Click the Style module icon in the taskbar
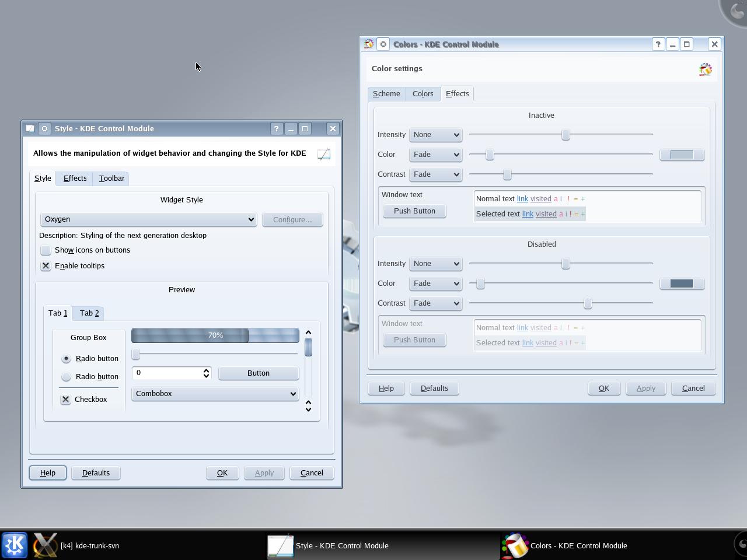 tap(280, 545)
